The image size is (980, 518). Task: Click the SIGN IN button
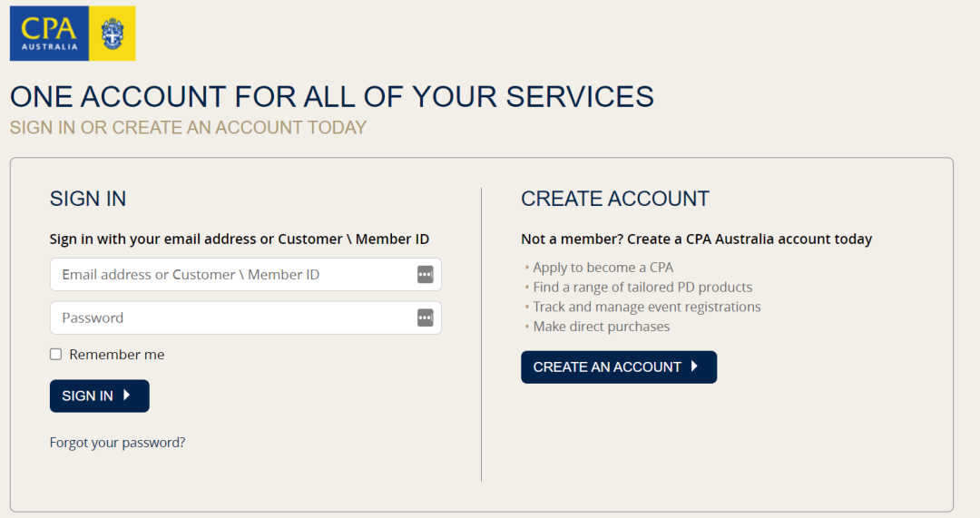coord(100,396)
